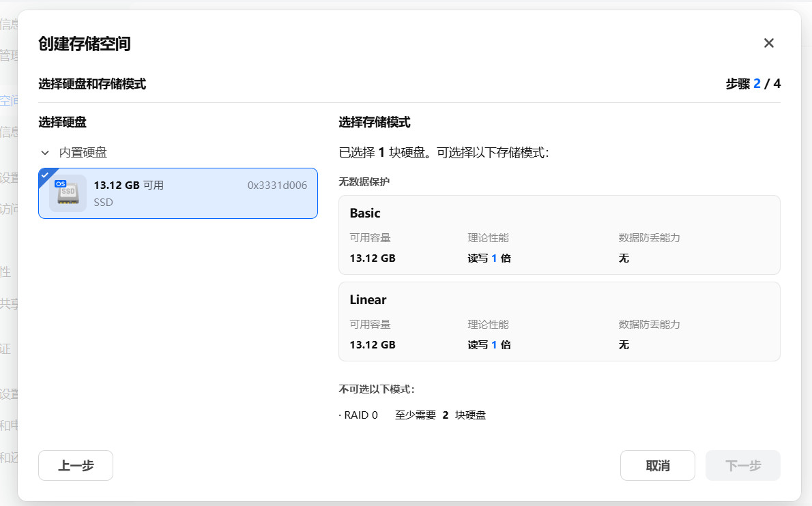Click the 选择存储模式 section heading
Screen dimensions: 812x506
point(375,123)
